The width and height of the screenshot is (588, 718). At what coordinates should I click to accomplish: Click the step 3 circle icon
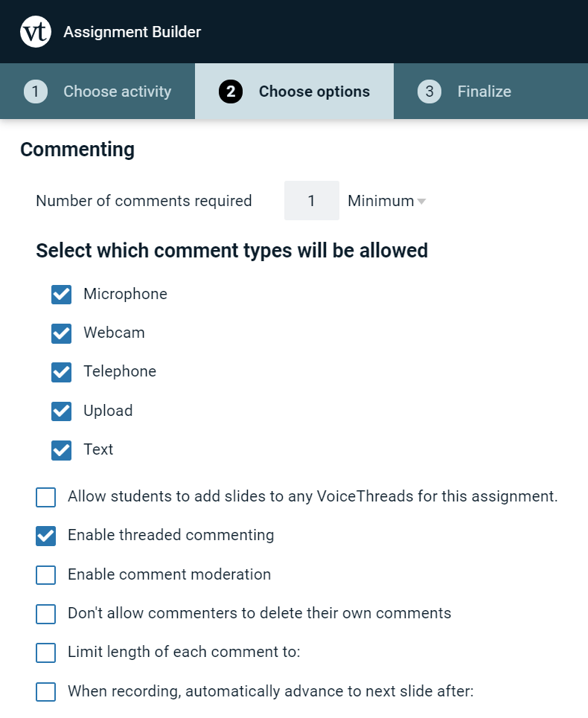tap(429, 92)
